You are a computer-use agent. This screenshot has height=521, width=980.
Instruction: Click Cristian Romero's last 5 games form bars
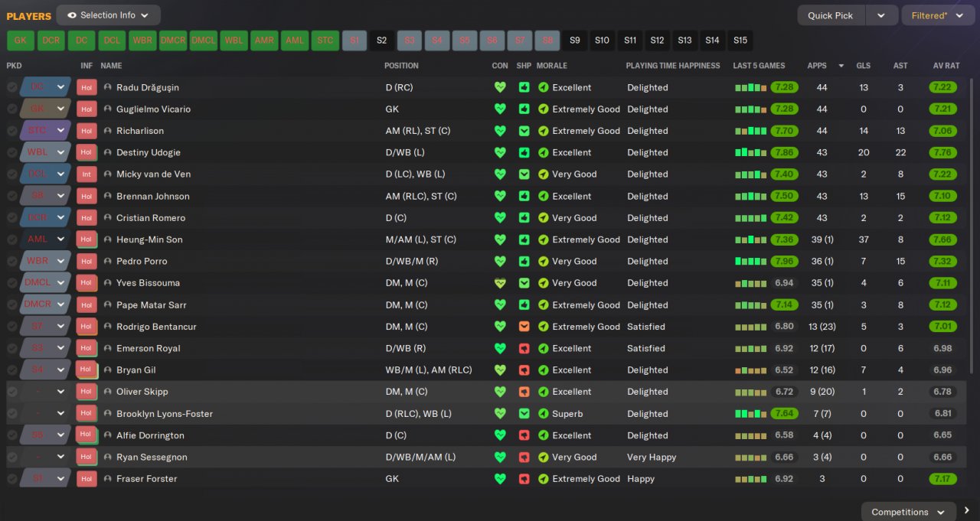pos(750,218)
